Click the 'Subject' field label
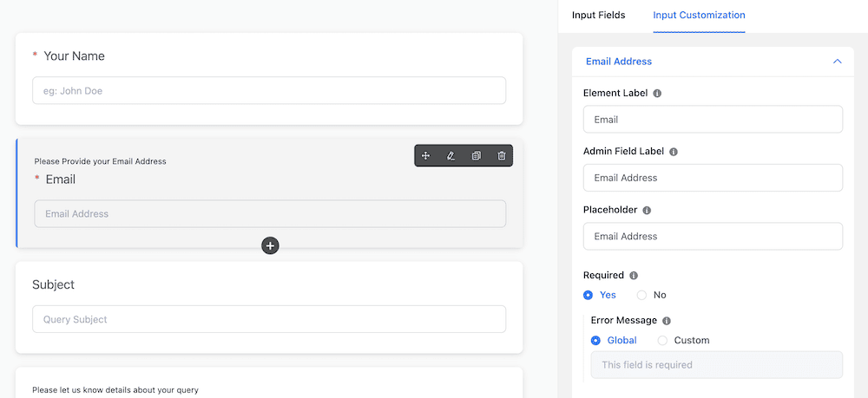Screen dimensions: 868x398 [53, 284]
